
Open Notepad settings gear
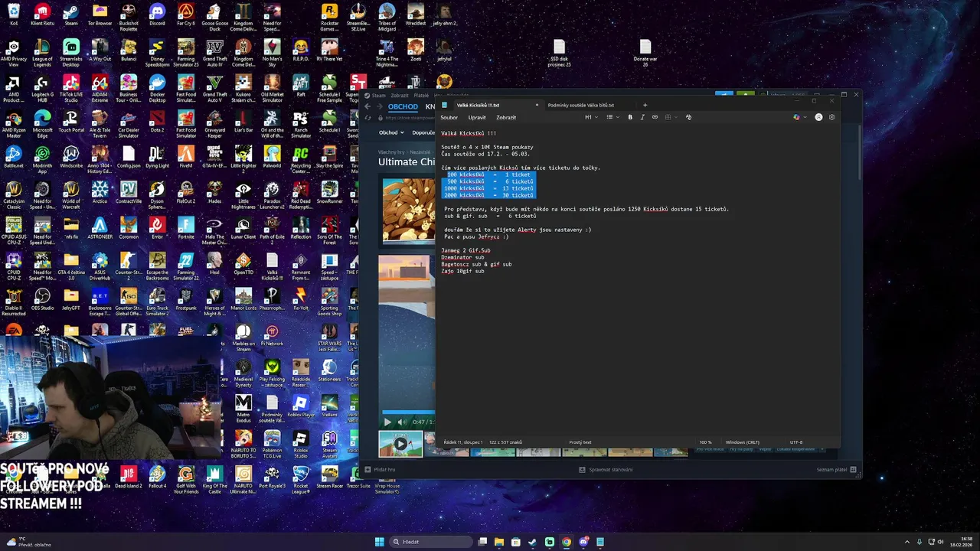coord(831,117)
